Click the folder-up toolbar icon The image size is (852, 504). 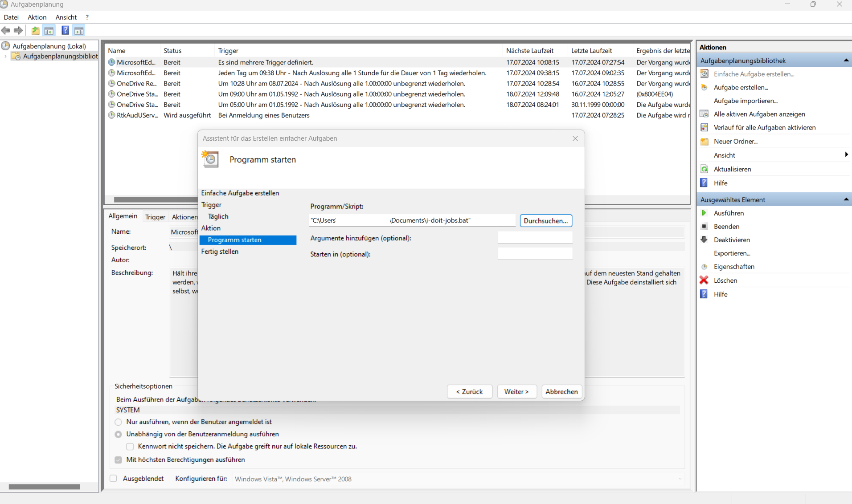point(35,31)
